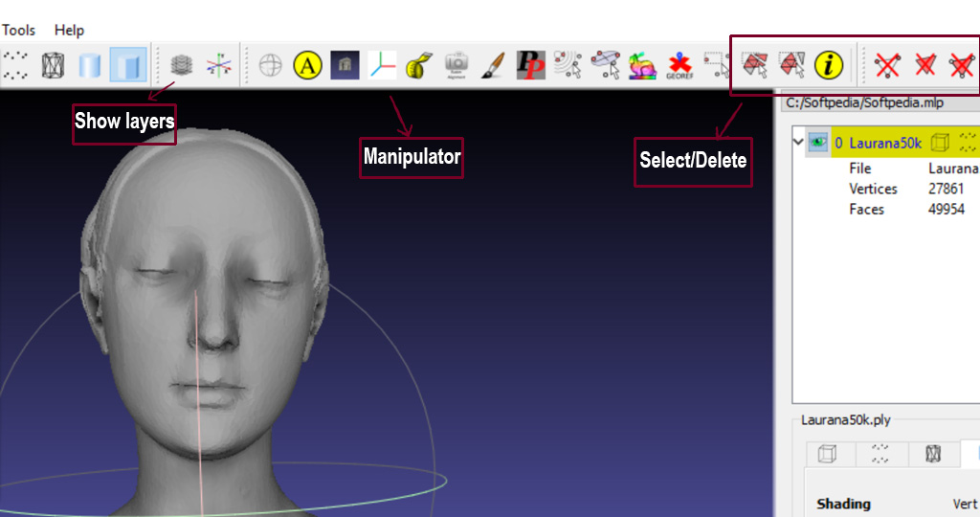
Task: Open the Z-painting paintbrush tool
Action: [492, 65]
